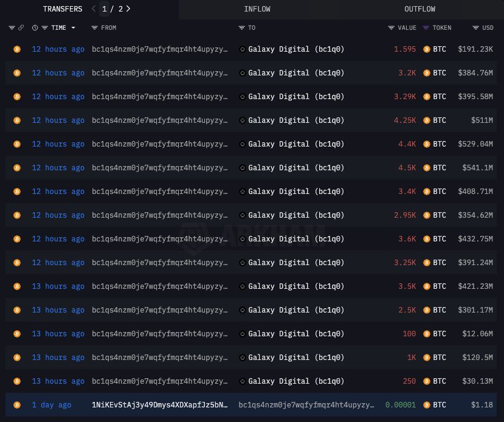Click Bitcoin icon on the $301.17M row
504x422 pixels.
coord(17,310)
